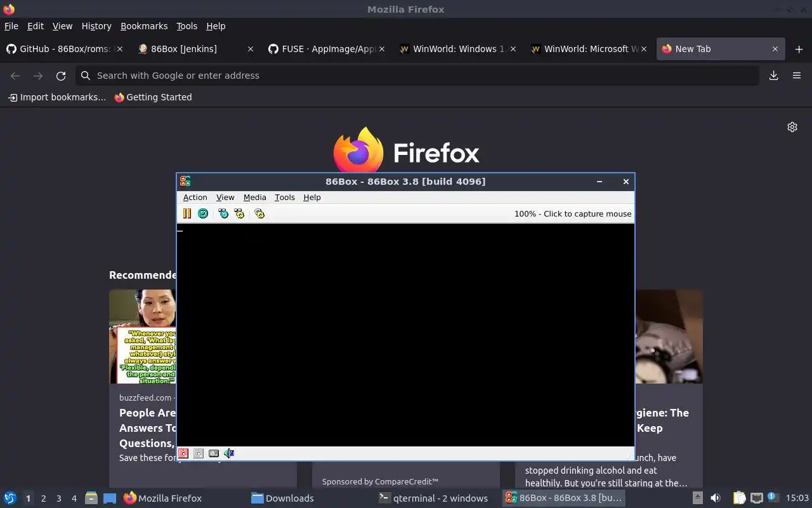Image resolution: width=812 pixels, height=508 pixels.
Task: Open Firefox Bookmarks menu
Action: click(144, 26)
